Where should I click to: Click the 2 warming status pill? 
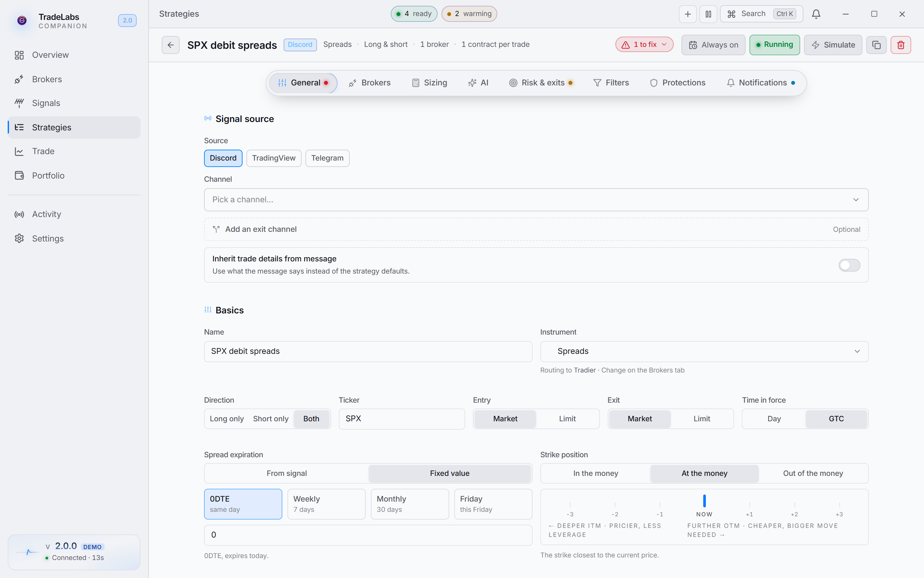click(469, 14)
